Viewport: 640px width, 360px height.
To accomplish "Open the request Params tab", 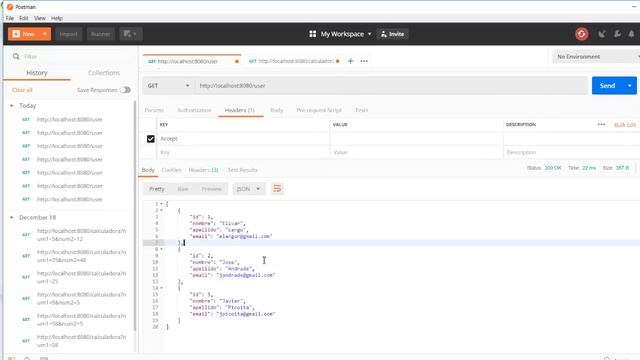I will click(154, 110).
